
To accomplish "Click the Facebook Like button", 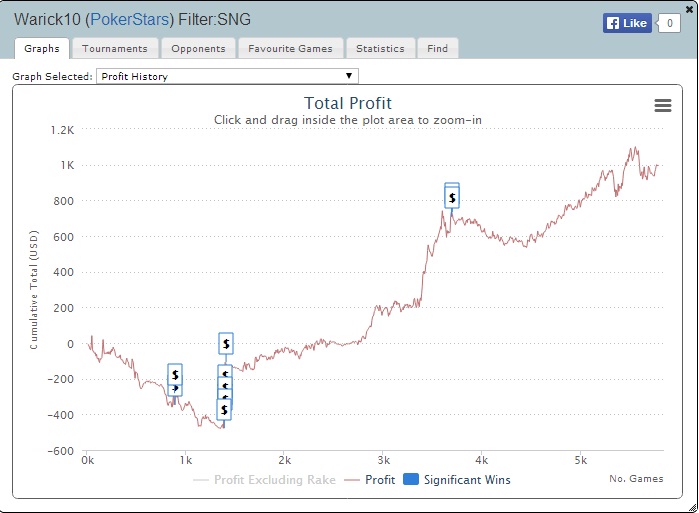I will [627, 23].
